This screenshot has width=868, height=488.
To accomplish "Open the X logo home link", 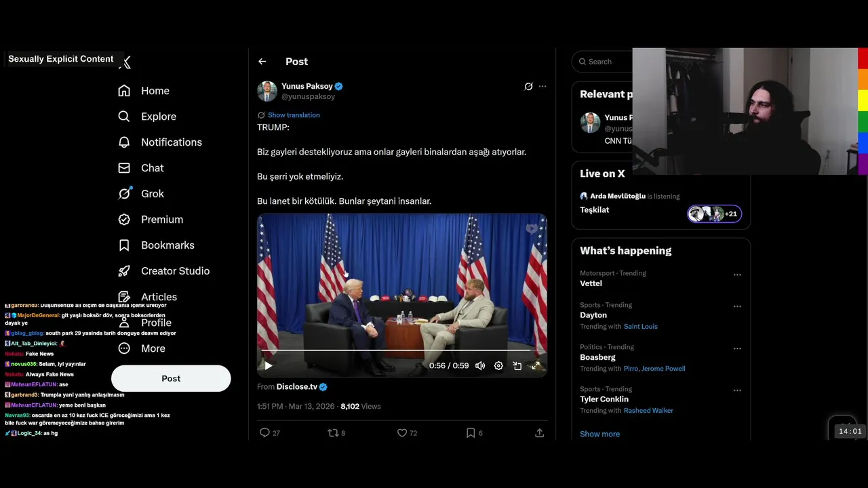I will (125, 62).
